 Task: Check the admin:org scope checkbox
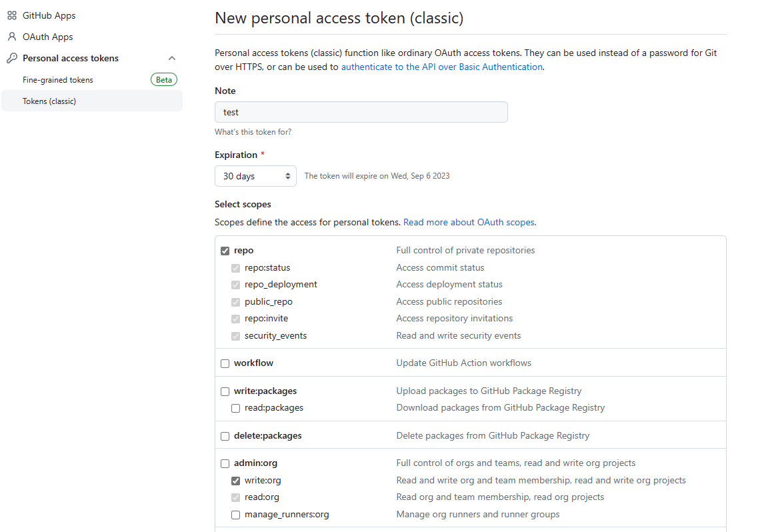pyautogui.click(x=225, y=464)
